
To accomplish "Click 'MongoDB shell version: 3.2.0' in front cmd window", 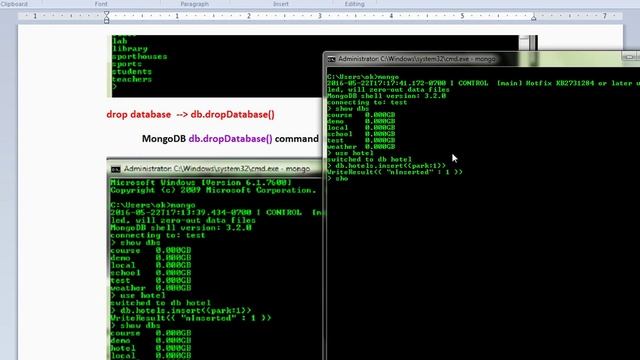I will click(x=387, y=96).
